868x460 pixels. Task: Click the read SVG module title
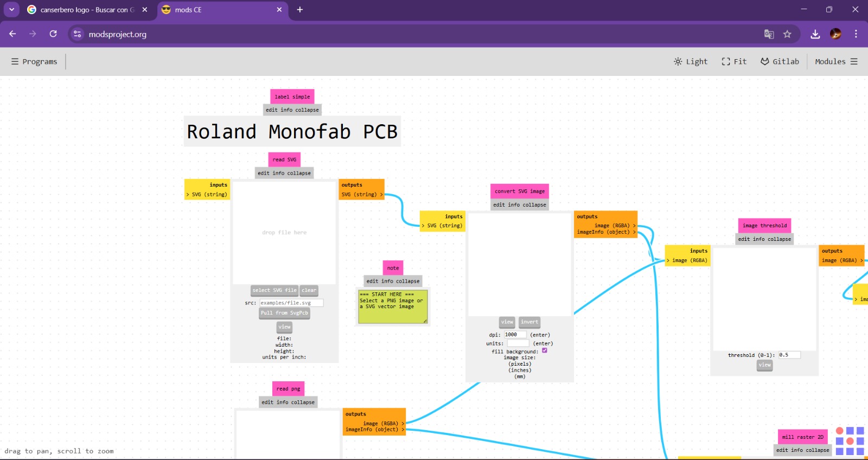coord(284,159)
